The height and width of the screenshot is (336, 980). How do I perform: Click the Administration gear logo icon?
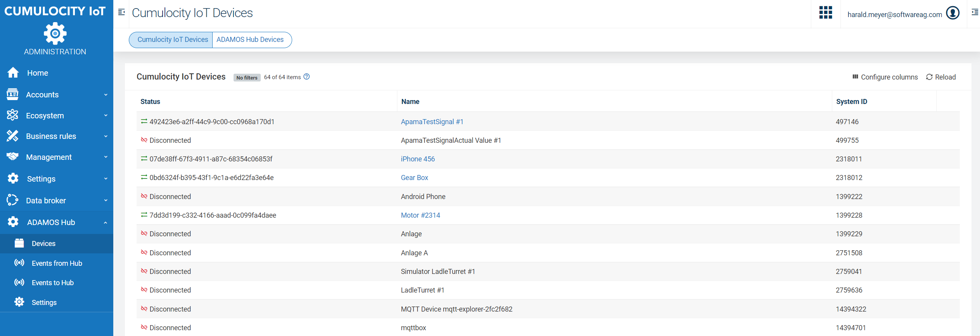55,33
